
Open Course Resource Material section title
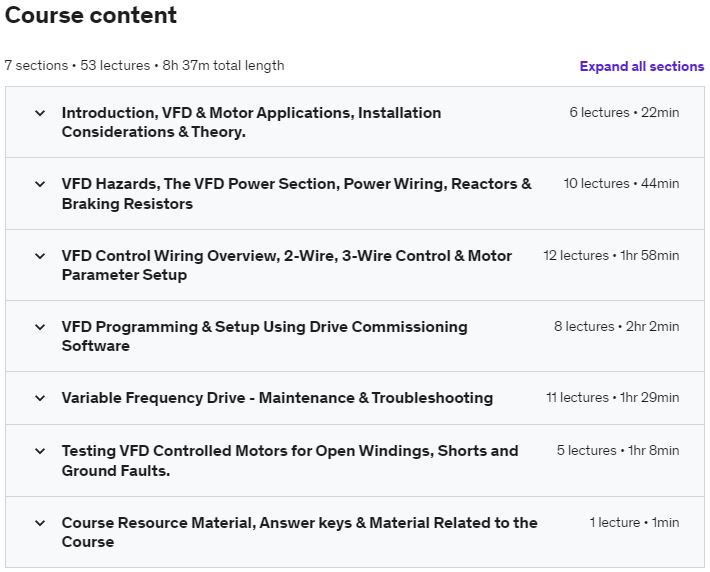[299, 532]
